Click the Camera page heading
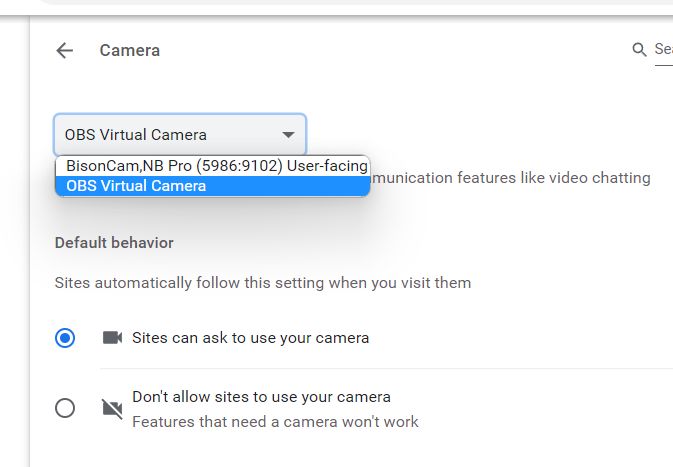 pyautogui.click(x=130, y=51)
